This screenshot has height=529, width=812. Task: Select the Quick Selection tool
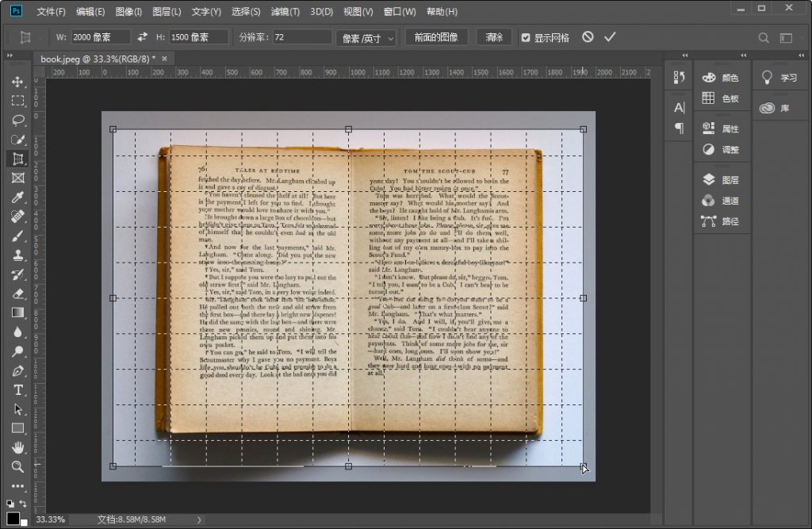(x=17, y=140)
